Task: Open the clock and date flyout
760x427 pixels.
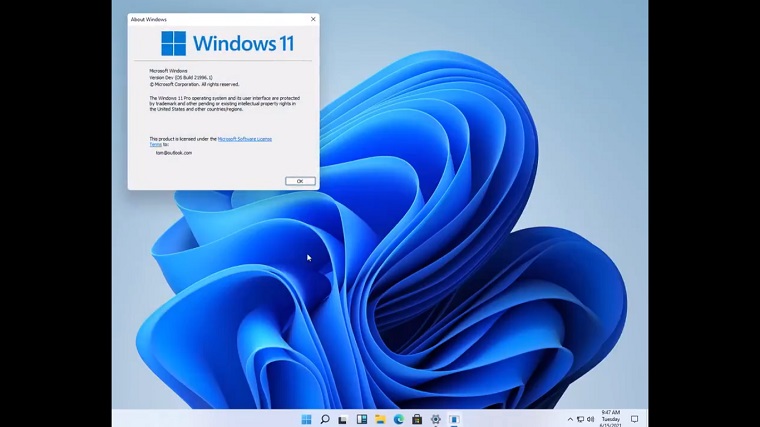Action: (x=610, y=419)
